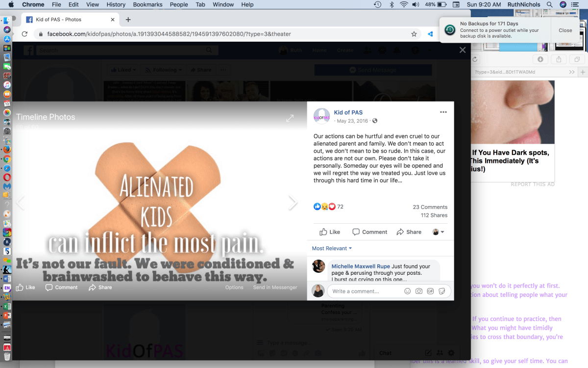This screenshot has height=368, width=588.
Task: Add a GIF to the comment
Action: pyautogui.click(x=430, y=291)
